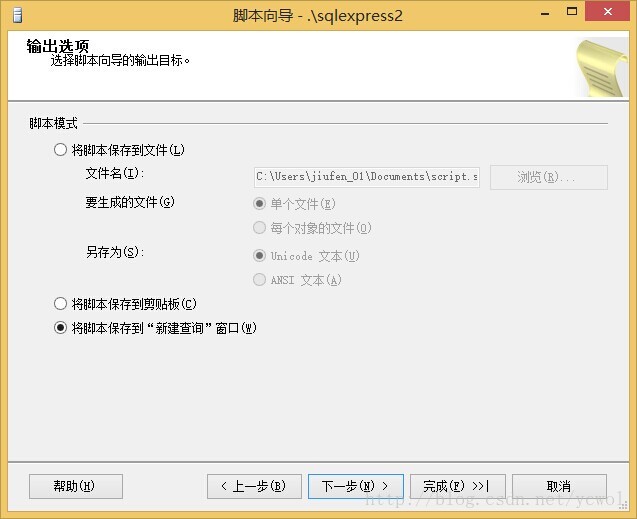The image size is (637, 519).
Task: Maximize the script wizard window
Action: coord(572,11)
